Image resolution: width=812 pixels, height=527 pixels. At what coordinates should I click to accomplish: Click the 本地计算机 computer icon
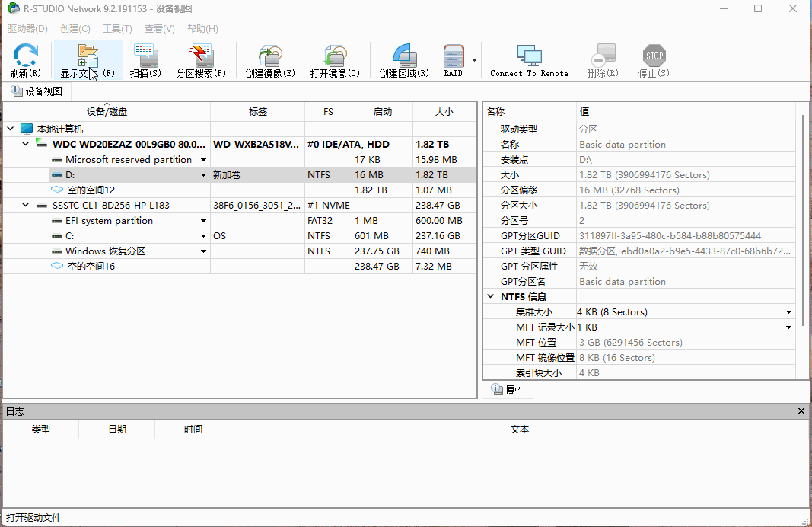[27, 129]
